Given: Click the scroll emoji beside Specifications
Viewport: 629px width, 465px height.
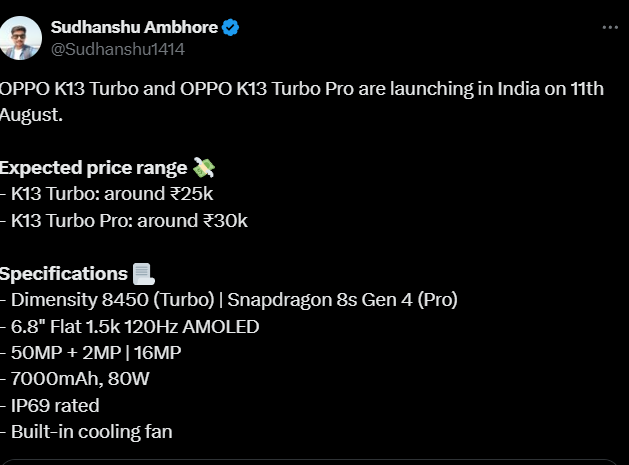Looking at the screenshot, I should point(143,273).
